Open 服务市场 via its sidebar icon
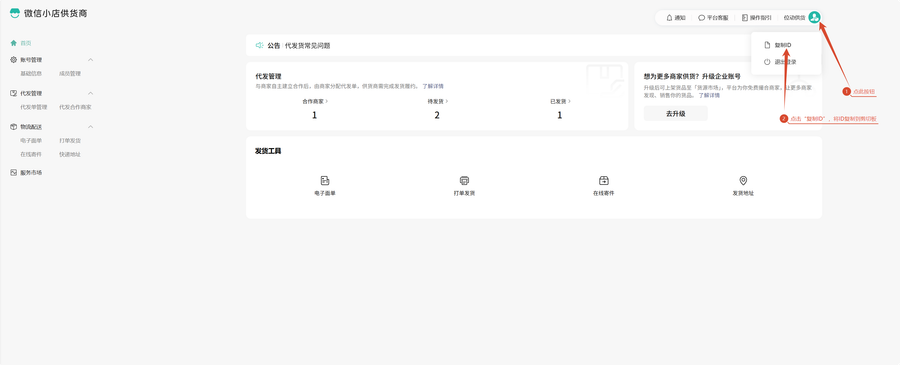900x365 pixels. [14, 172]
